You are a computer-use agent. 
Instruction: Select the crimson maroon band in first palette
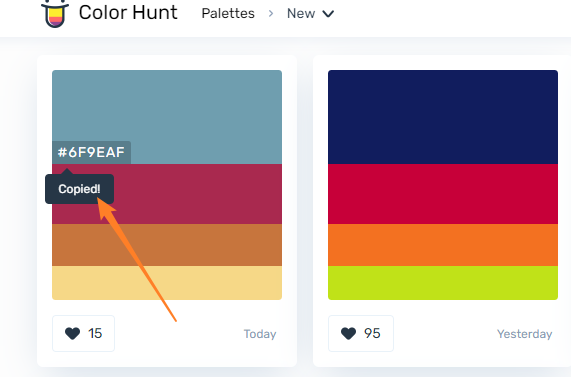[197, 194]
